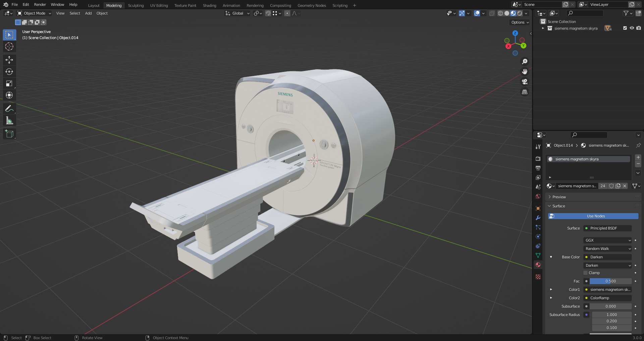Hide siemens magnetom skyra collection in viewport

(632, 28)
